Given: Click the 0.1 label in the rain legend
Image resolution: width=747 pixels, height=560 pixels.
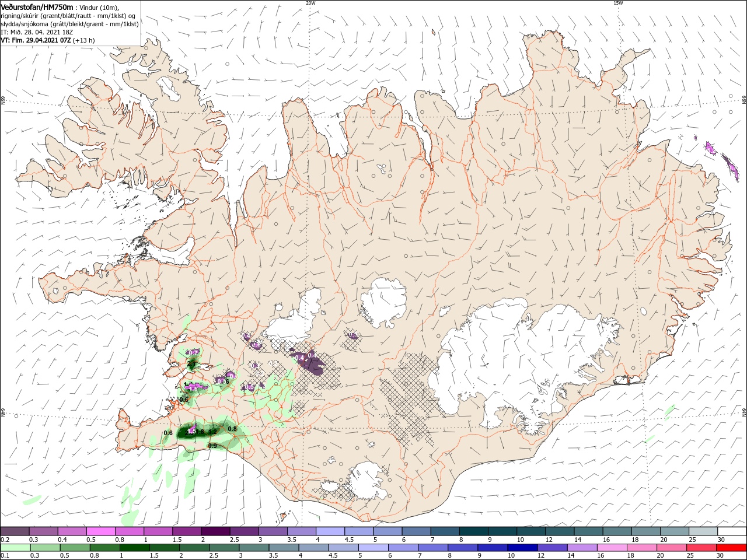Looking at the screenshot, I should point(4,555).
